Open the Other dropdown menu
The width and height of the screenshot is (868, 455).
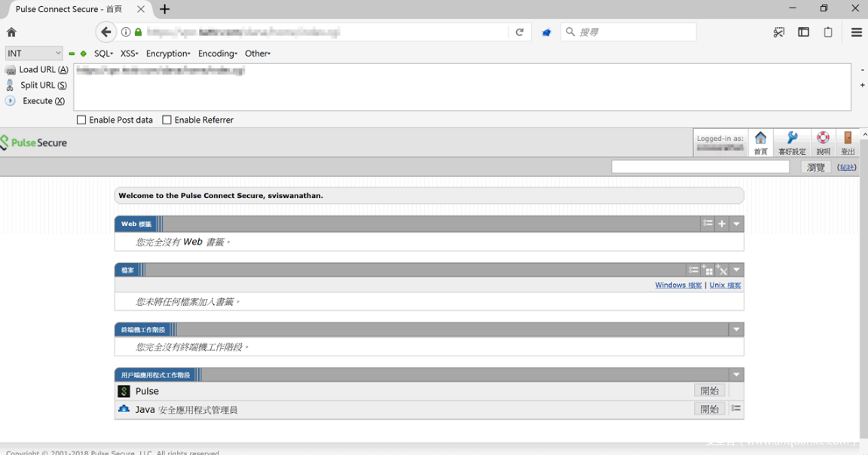point(258,53)
